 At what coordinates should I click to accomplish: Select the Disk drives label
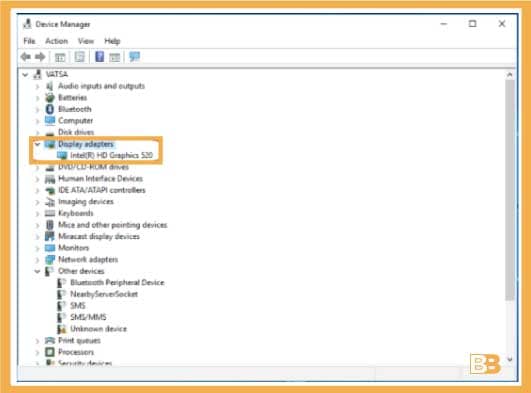click(x=76, y=132)
